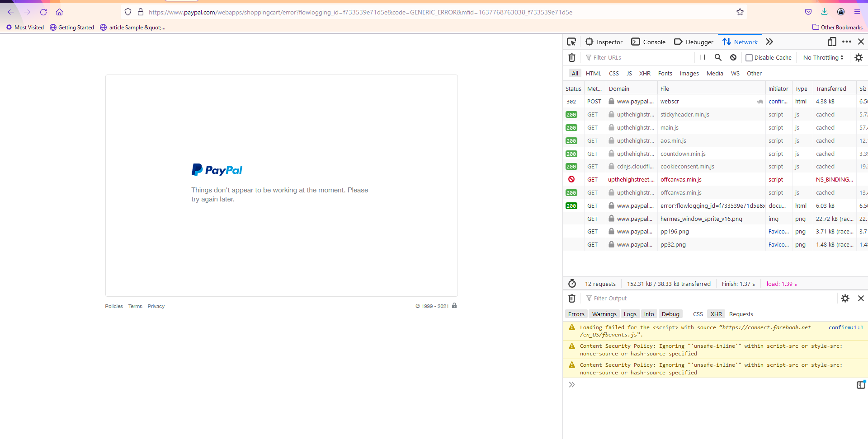This screenshot has height=439, width=868.
Task: Open DevTools customize options menu
Action: [x=847, y=42]
